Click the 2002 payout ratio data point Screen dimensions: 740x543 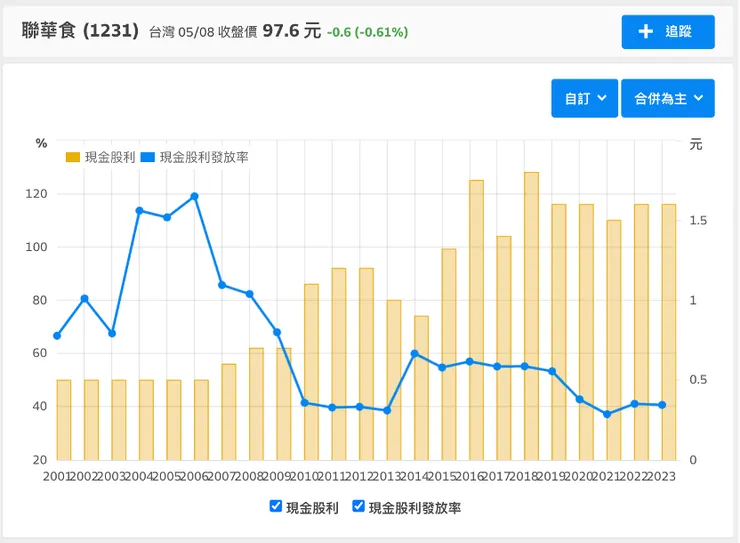tap(84, 299)
